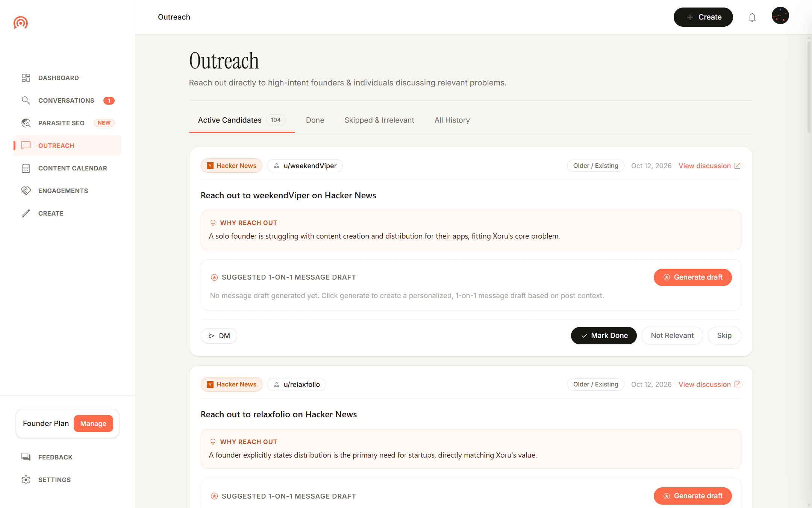The image size is (812, 508).
Task: Switch to the Done tab
Action: [x=315, y=120]
